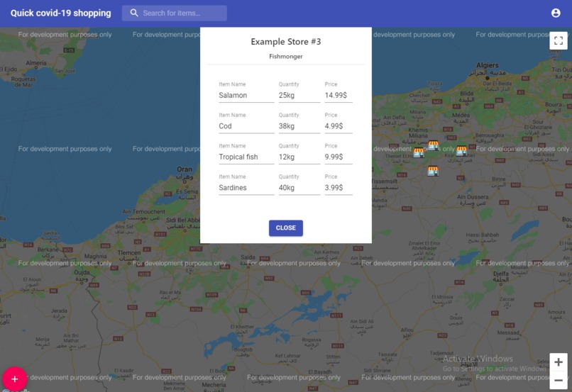Edit the 38kg quantity field

pyautogui.click(x=299, y=126)
